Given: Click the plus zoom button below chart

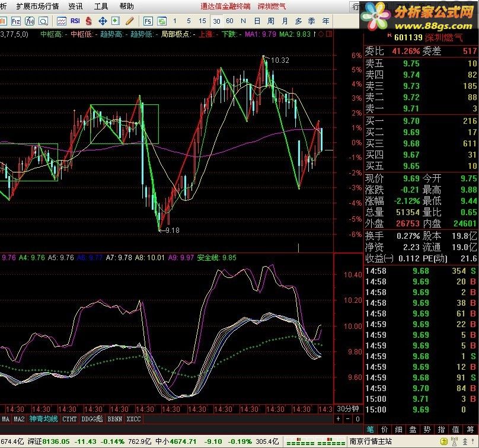Looking at the screenshot, I should [x=338, y=419].
